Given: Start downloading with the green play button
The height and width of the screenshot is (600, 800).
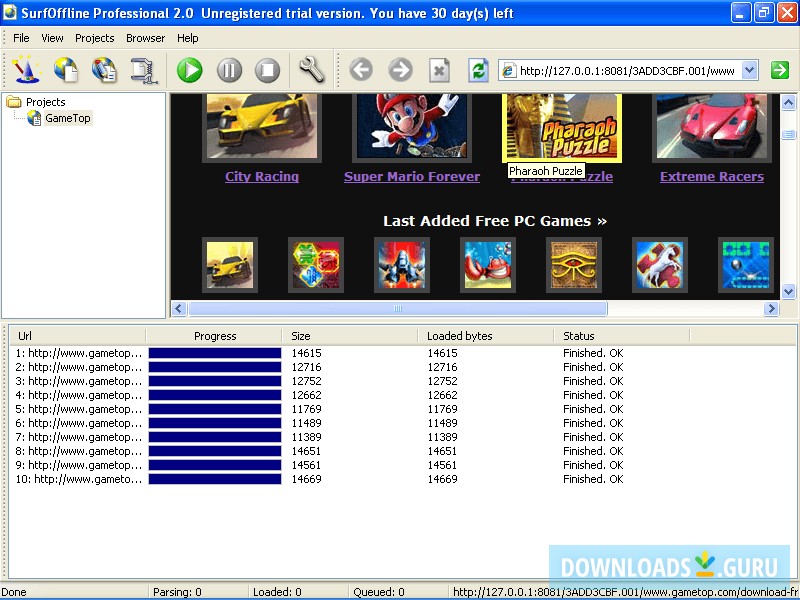Looking at the screenshot, I should [x=189, y=70].
